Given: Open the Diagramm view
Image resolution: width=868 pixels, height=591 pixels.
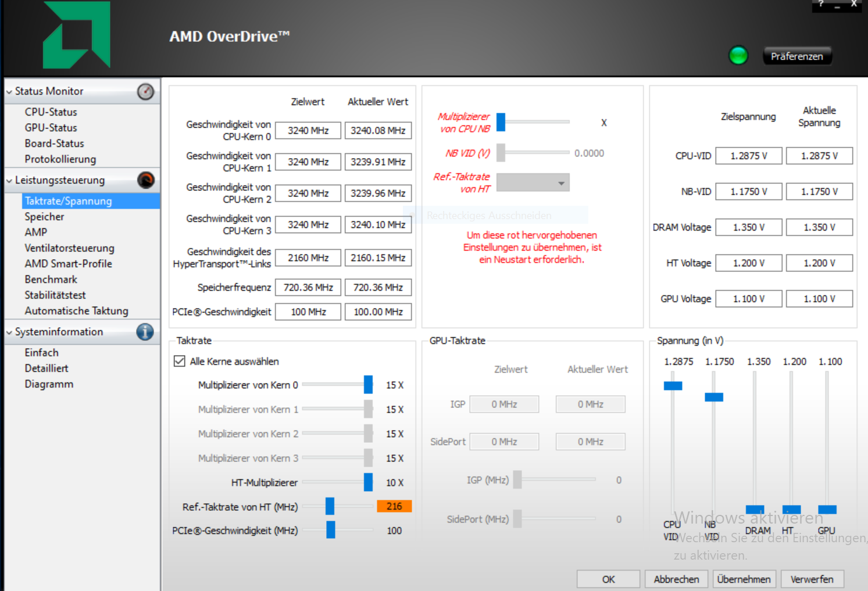Looking at the screenshot, I should pos(49,384).
